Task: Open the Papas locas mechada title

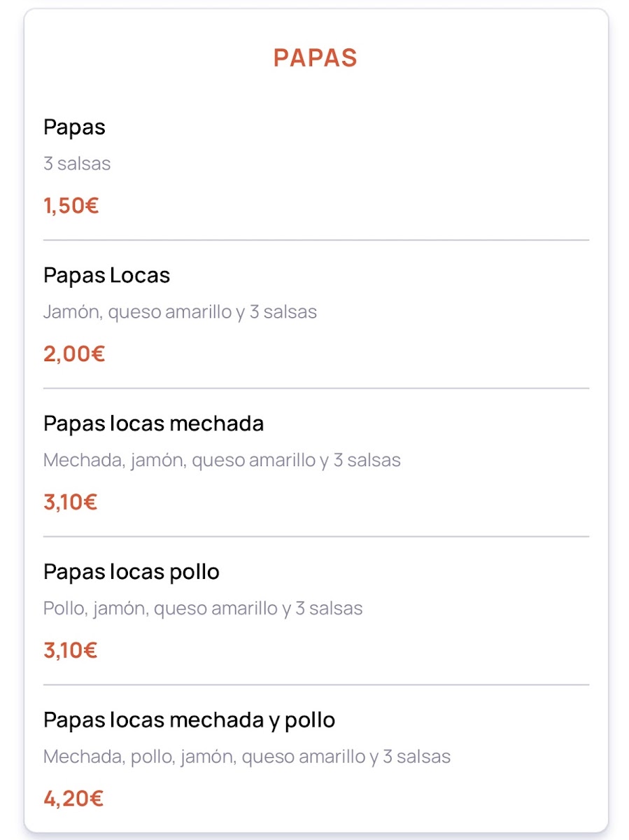Action: click(153, 424)
